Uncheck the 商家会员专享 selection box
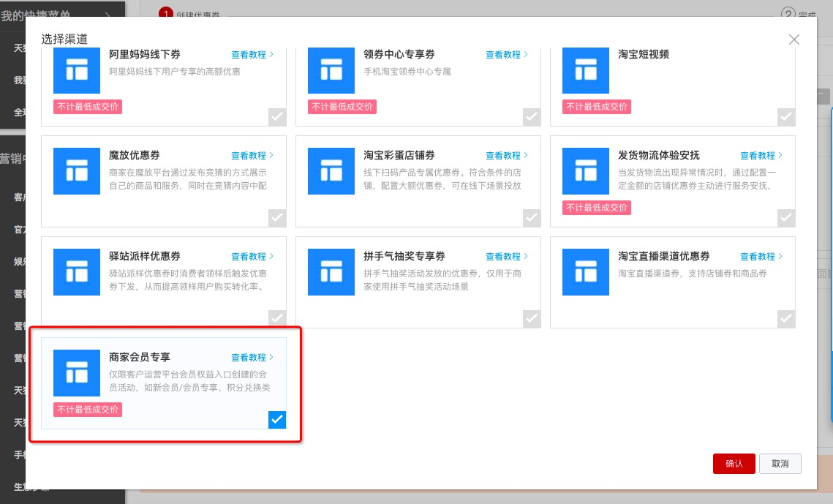This screenshot has width=833, height=504. (x=276, y=420)
